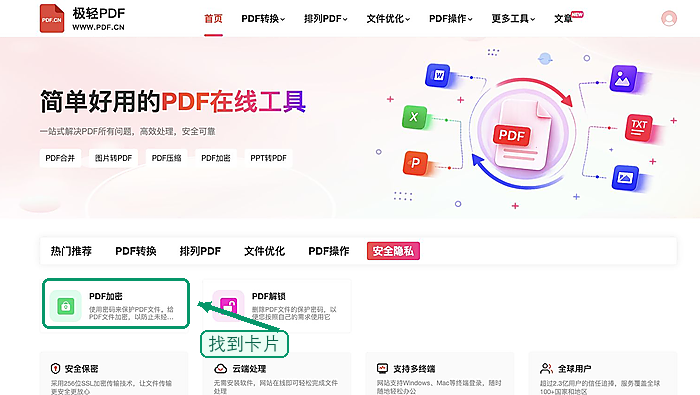Click the PDF加密 quick button in banner
The width and height of the screenshot is (700, 395).
click(216, 158)
